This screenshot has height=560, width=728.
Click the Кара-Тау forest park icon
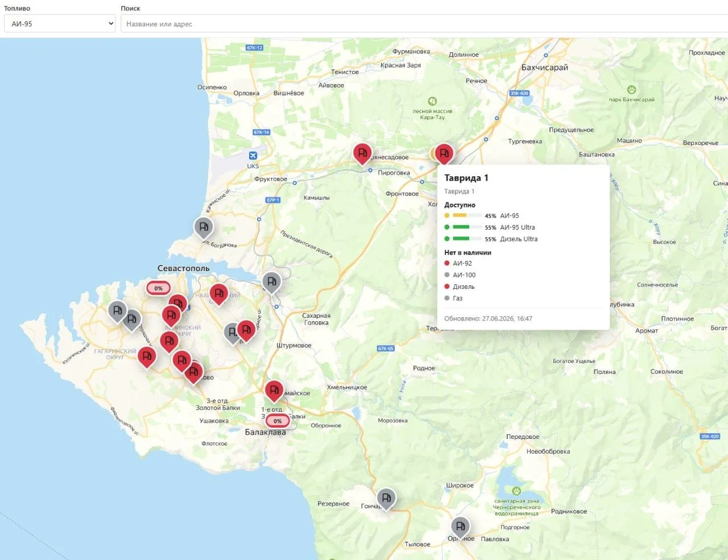(432, 101)
